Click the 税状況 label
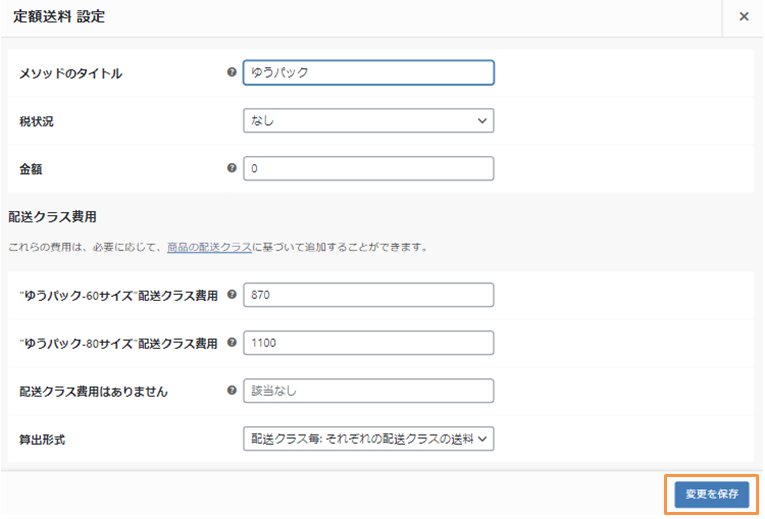 (37, 121)
